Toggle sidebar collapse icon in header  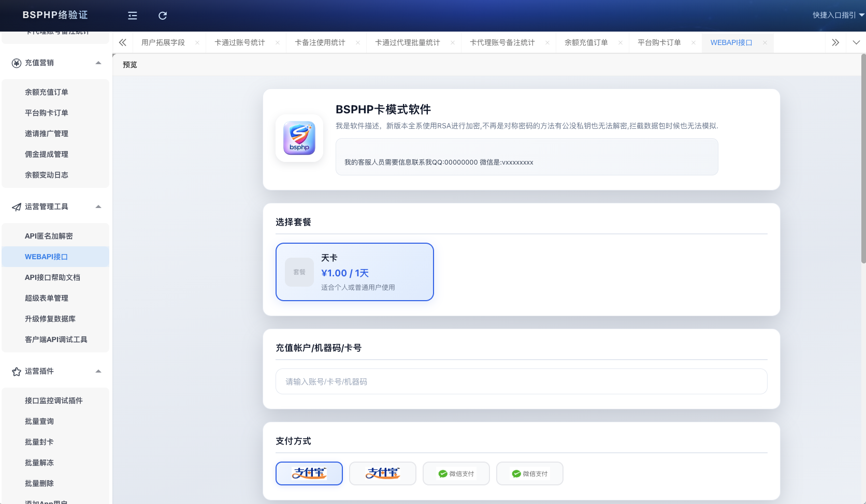click(x=133, y=16)
